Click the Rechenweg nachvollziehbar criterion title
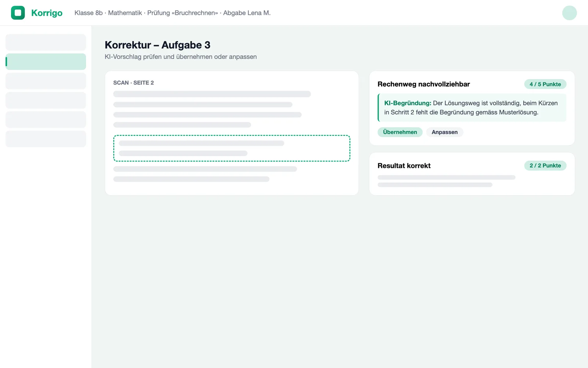 coord(424,84)
